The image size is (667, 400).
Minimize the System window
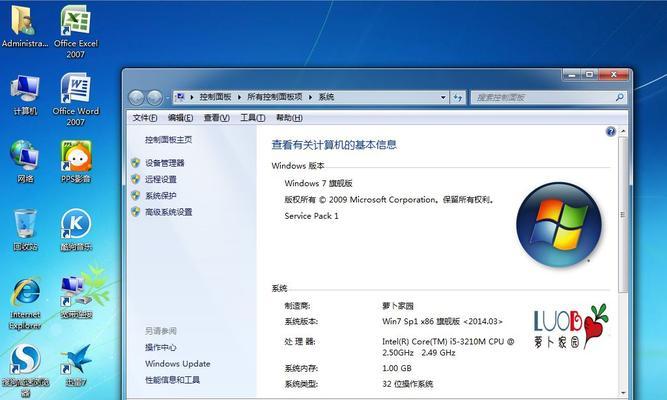click(x=571, y=75)
